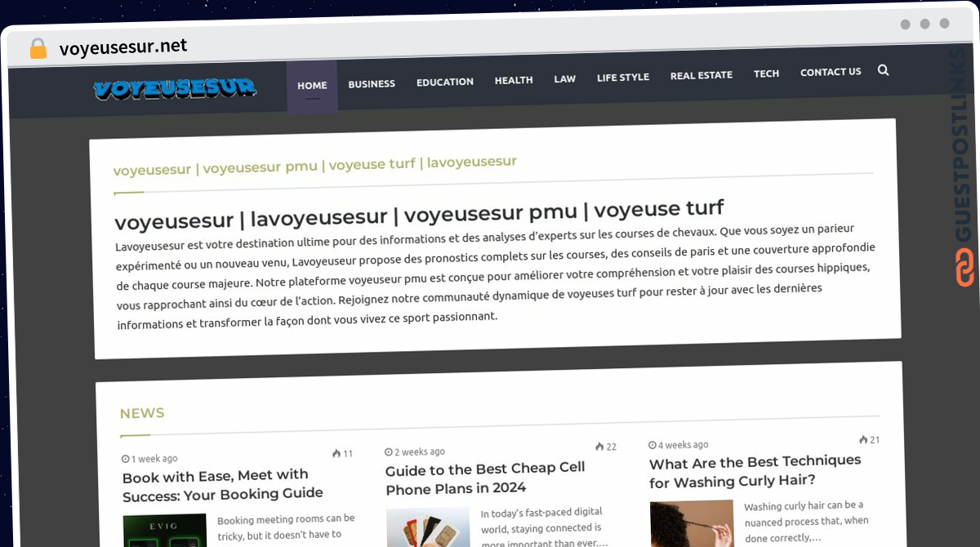Image resolution: width=980 pixels, height=547 pixels.
Task: Click the 'voyeusesur | lavoyeusesur' main heading
Action: pyautogui.click(x=420, y=215)
